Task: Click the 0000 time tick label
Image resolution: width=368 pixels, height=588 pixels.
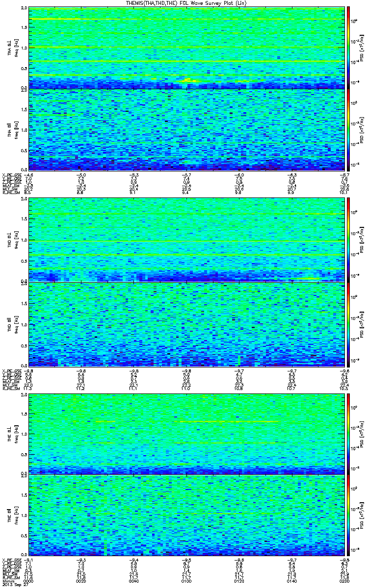Action: (29, 581)
